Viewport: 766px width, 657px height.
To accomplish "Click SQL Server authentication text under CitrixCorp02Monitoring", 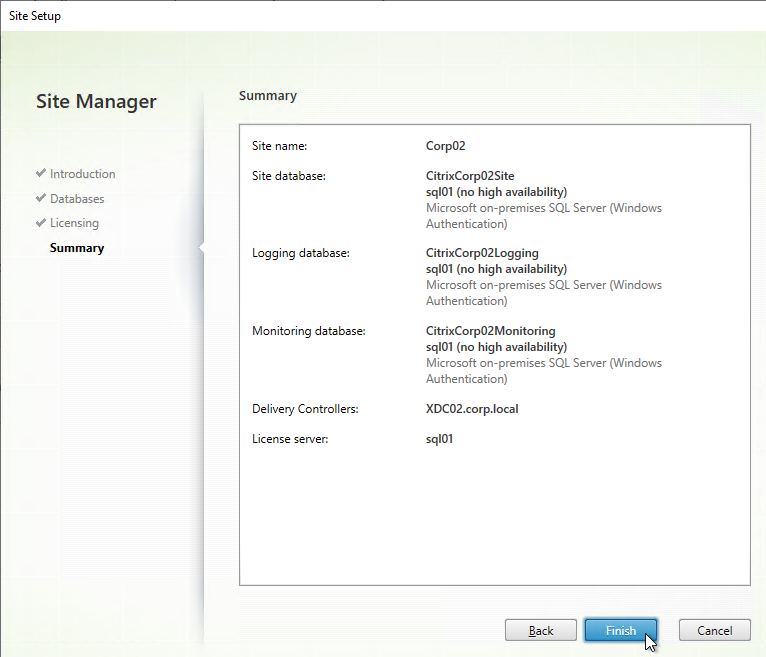I will click(x=544, y=371).
